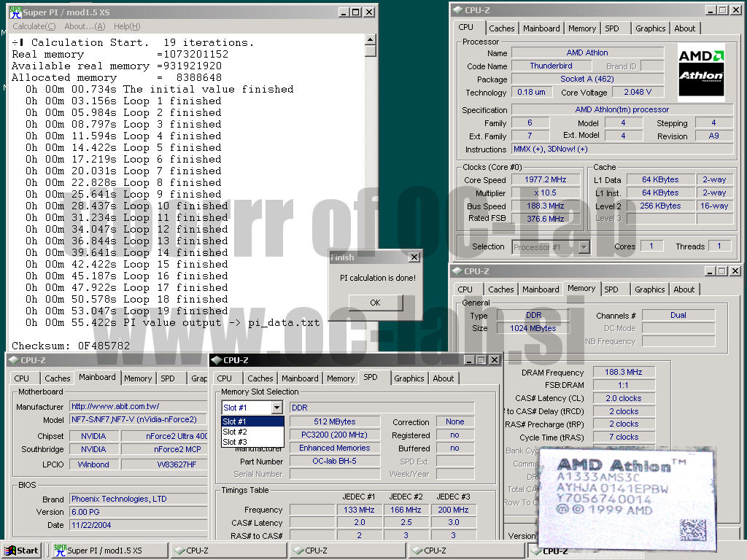This screenshot has height=560, width=747.
Task: Open Caches tab in CPU-Z SPD window
Action: point(260,378)
